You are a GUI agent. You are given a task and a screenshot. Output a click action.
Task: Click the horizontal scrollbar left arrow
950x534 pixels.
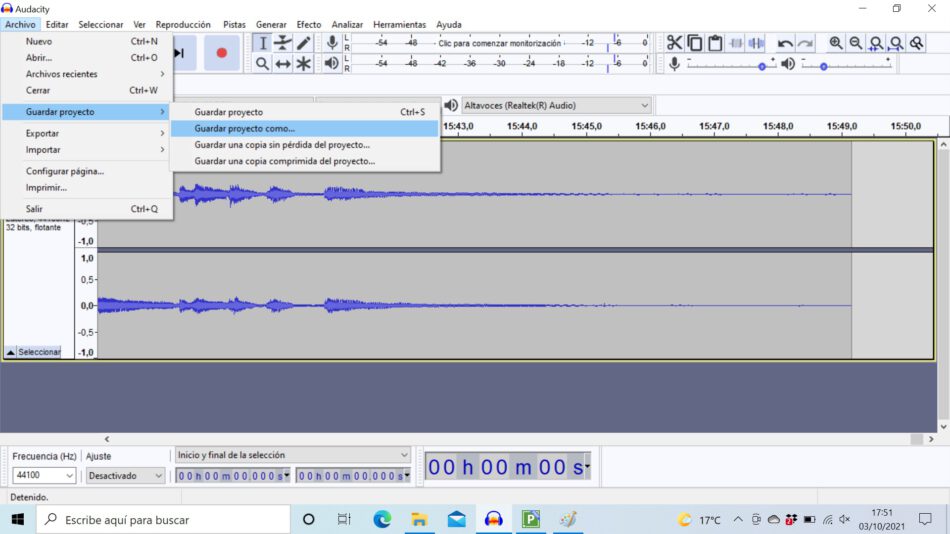(107, 439)
